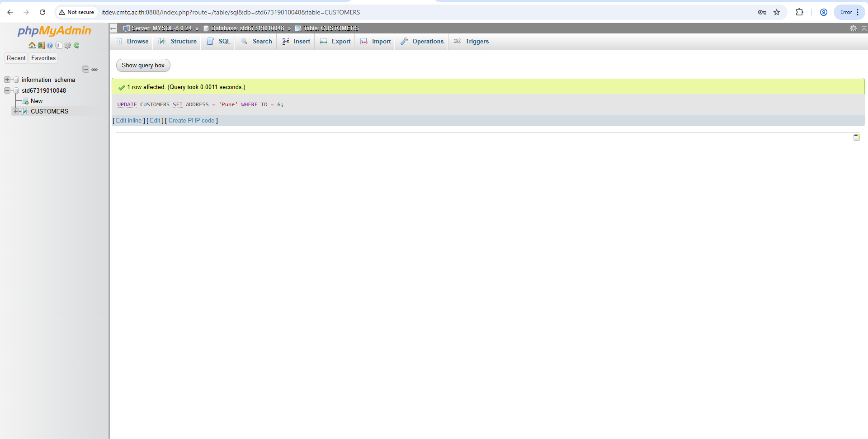The image size is (868, 439).
Task: Switch to the Browse tab
Action: (x=132, y=41)
